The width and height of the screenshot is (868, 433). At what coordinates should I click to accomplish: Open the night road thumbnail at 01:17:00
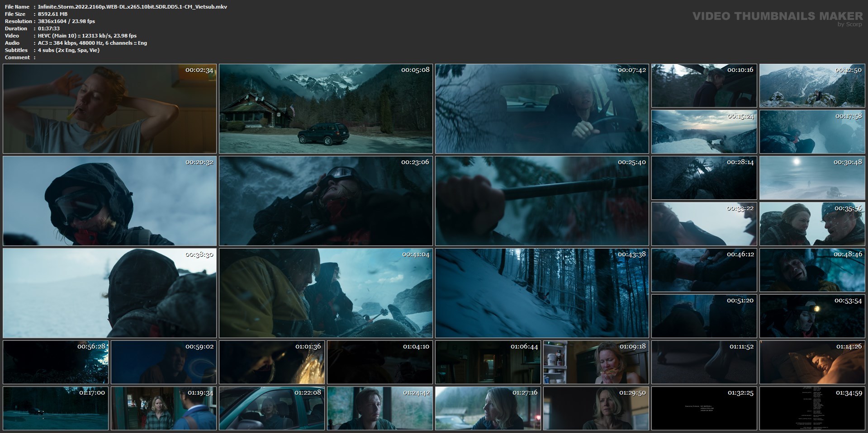tap(56, 408)
